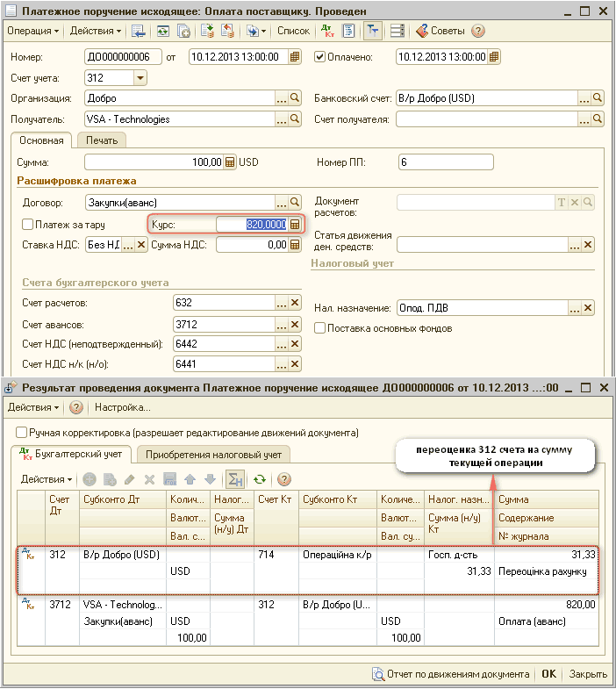The height and width of the screenshot is (689, 616).
Task: Click calculator icon in Курс field
Action: pyautogui.click(x=295, y=225)
